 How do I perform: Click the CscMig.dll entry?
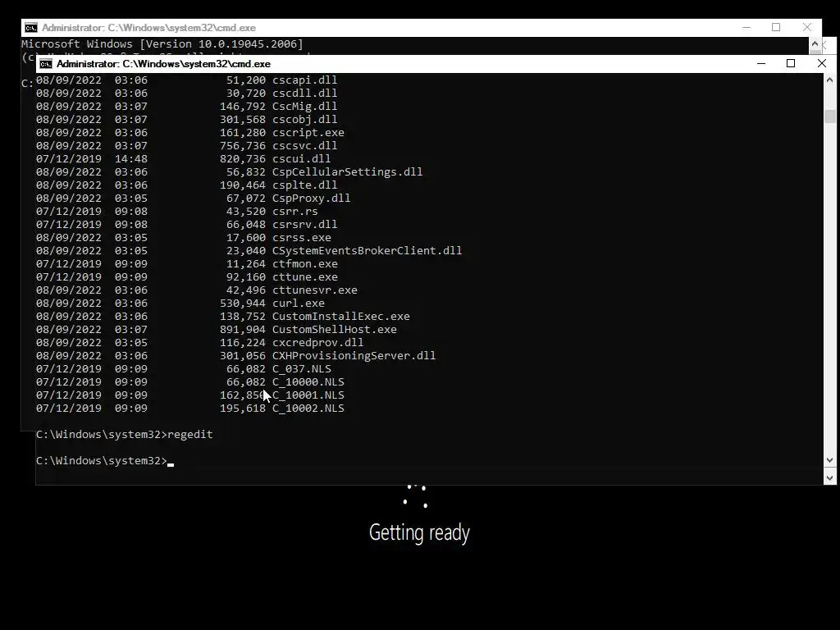click(x=186, y=106)
